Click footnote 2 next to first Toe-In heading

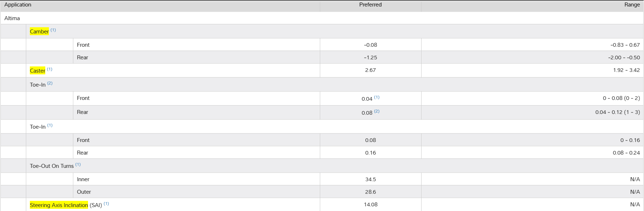50,83
